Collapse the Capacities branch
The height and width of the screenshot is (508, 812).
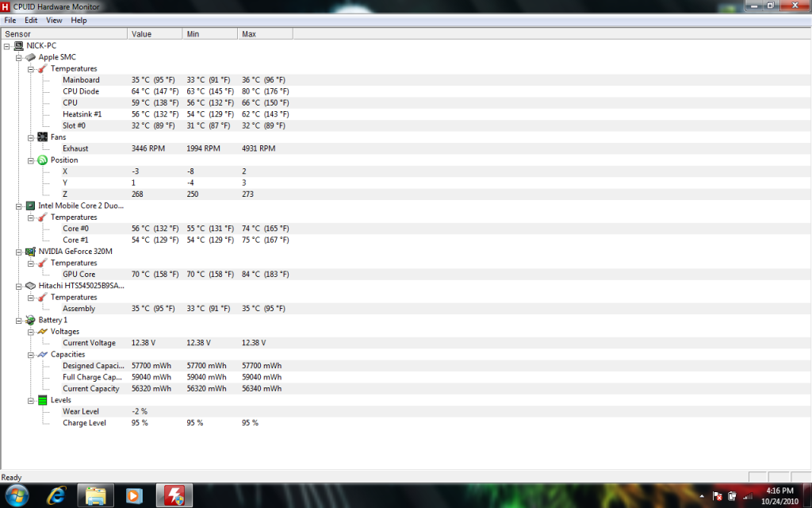pos(31,355)
